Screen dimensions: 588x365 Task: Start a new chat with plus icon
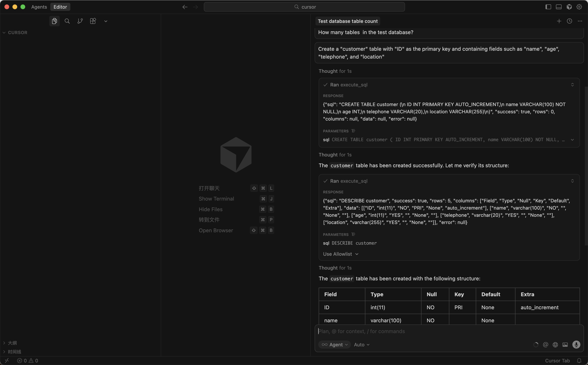(559, 21)
